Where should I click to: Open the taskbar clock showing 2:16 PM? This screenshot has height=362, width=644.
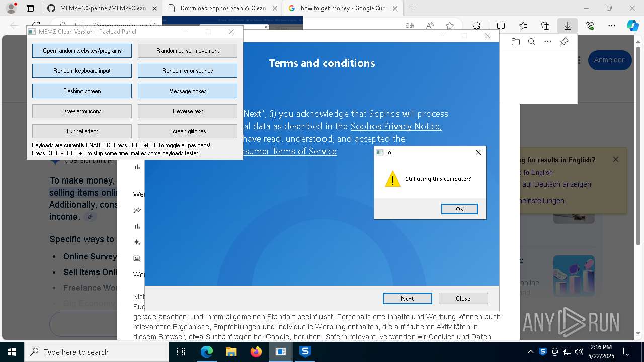pyautogui.click(x=601, y=352)
